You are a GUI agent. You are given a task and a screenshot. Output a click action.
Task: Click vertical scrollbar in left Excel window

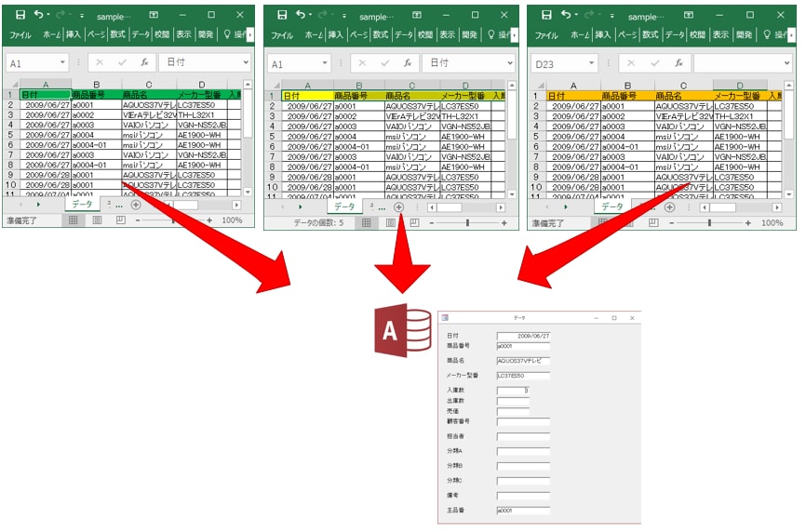248,113
